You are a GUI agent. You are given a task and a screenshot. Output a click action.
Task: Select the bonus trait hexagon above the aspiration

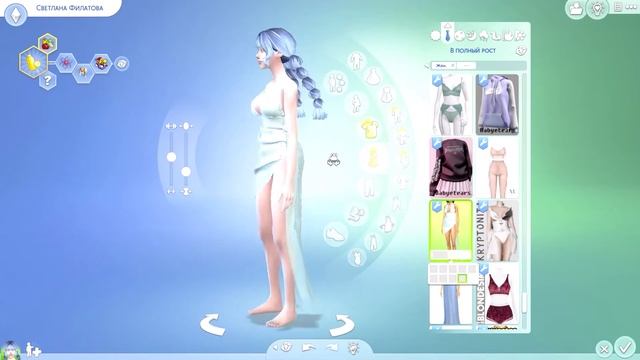point(47,44)
